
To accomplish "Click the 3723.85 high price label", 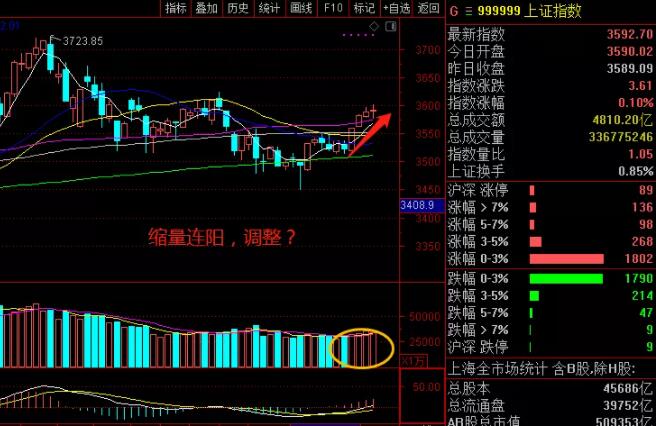I will point(83,41).
